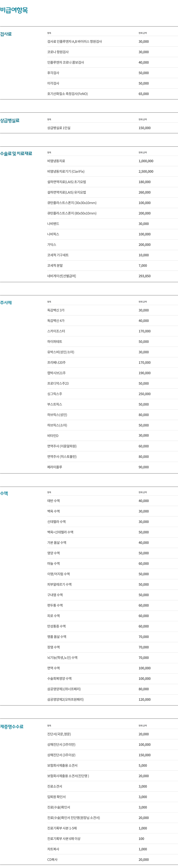
Task: Select '네비게이션[선별급여]' row
Action: [x=62, y=276]
